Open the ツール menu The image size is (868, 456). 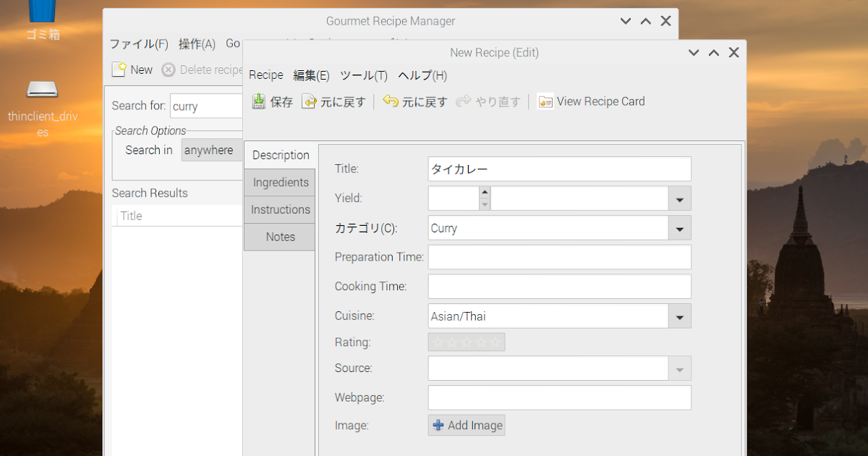click(363, 75)
